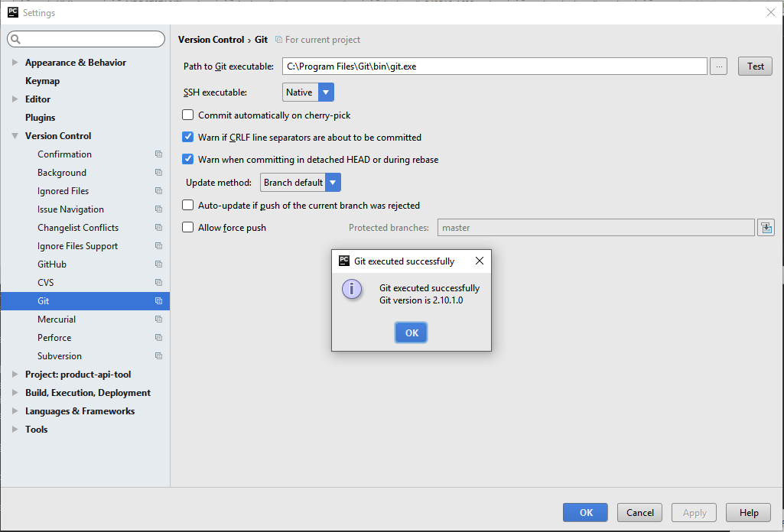The height and width of the screenshot is (532, 784).
Task: Click the settings search field
Action: pyautogui.click(x=86, y=39)
